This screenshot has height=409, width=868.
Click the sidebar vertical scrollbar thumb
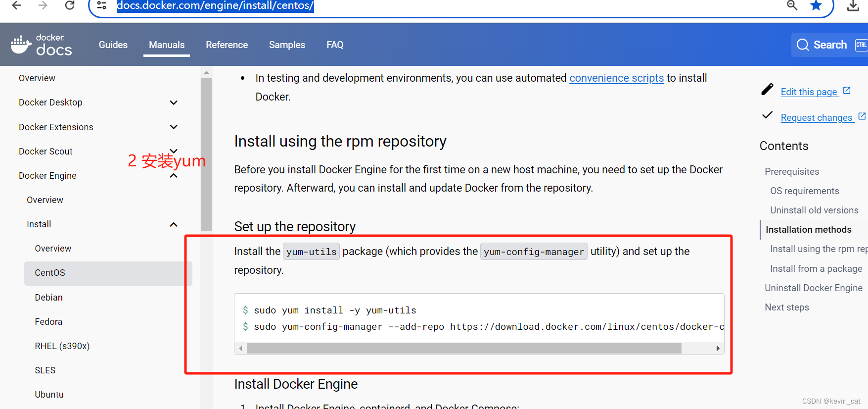[x=206, y=154]
